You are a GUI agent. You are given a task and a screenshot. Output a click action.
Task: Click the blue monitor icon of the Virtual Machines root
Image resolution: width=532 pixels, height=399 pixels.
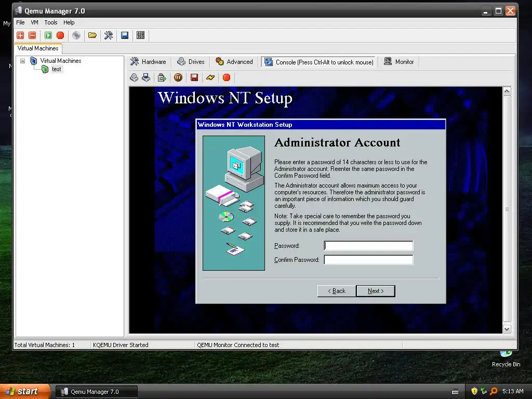(x=34, y=61)
